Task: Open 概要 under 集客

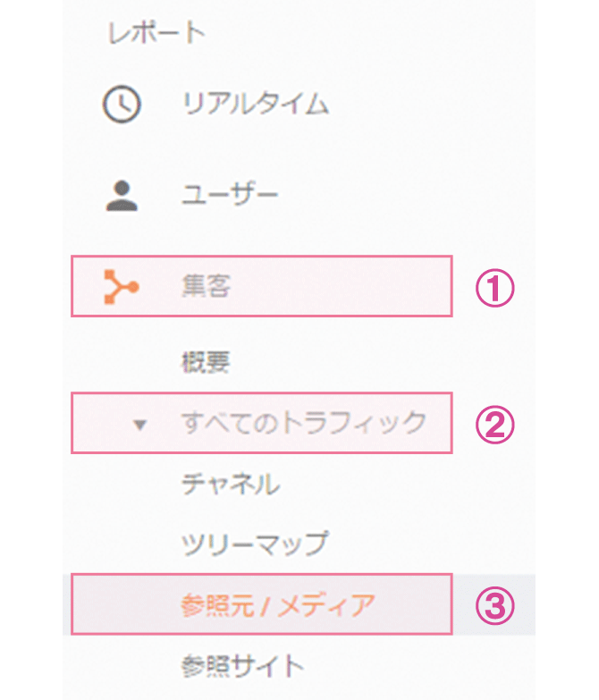Action: (x=206, y=361)
